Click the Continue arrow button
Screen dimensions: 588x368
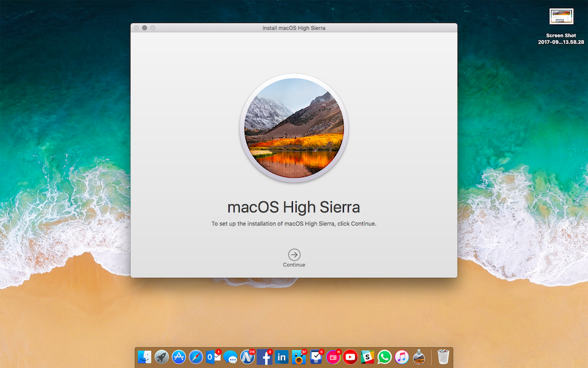point(294,255)
